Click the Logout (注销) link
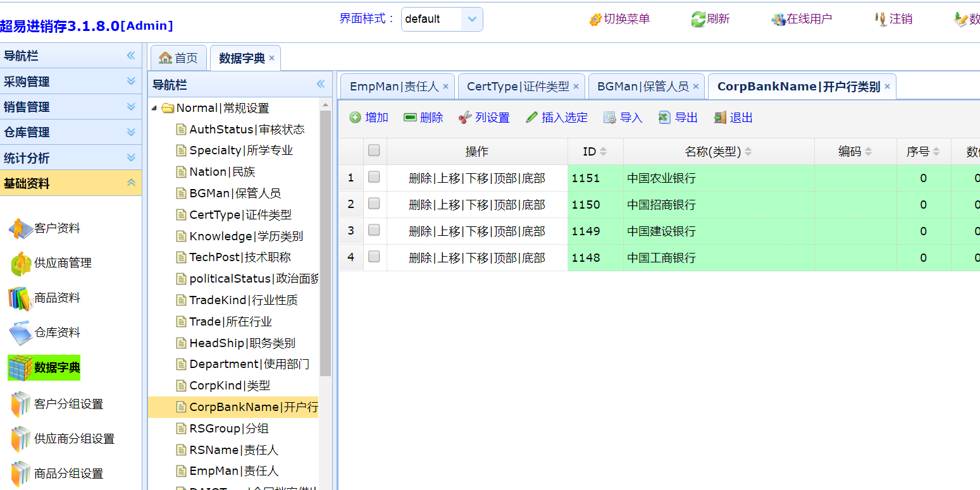Image resolution: width=980 pixels, height=490 pixels. [x=900, y=19]
